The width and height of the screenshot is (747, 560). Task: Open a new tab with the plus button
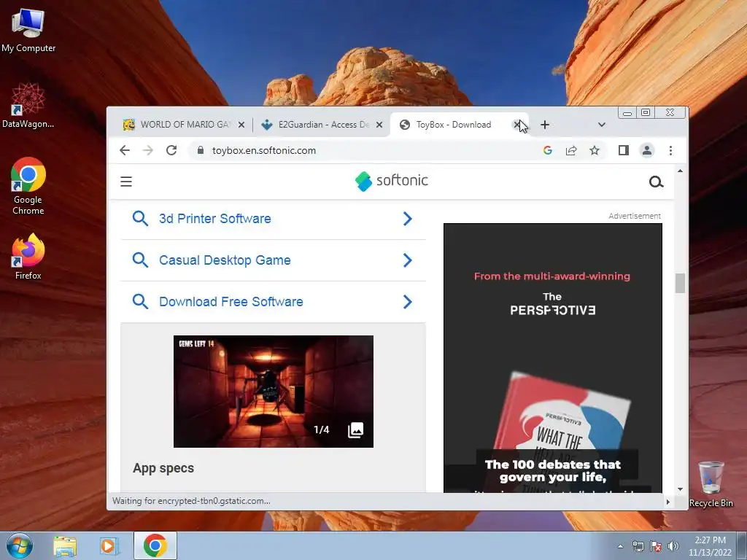[545, 125]
